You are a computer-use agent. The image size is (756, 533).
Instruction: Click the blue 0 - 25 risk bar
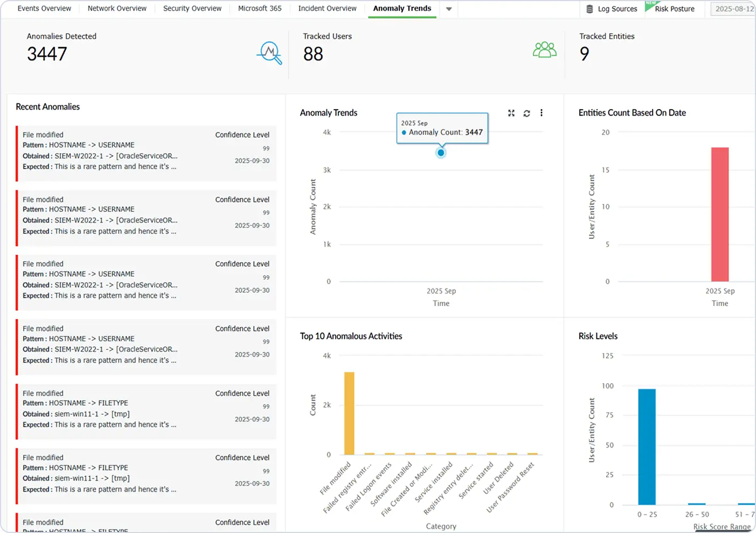pyautogui.click(x=647, y=447)
